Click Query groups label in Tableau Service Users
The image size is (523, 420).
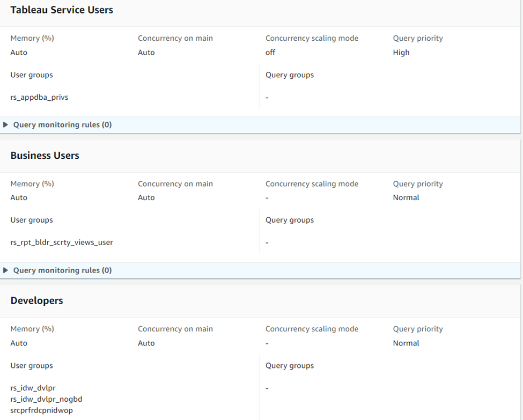290,75
